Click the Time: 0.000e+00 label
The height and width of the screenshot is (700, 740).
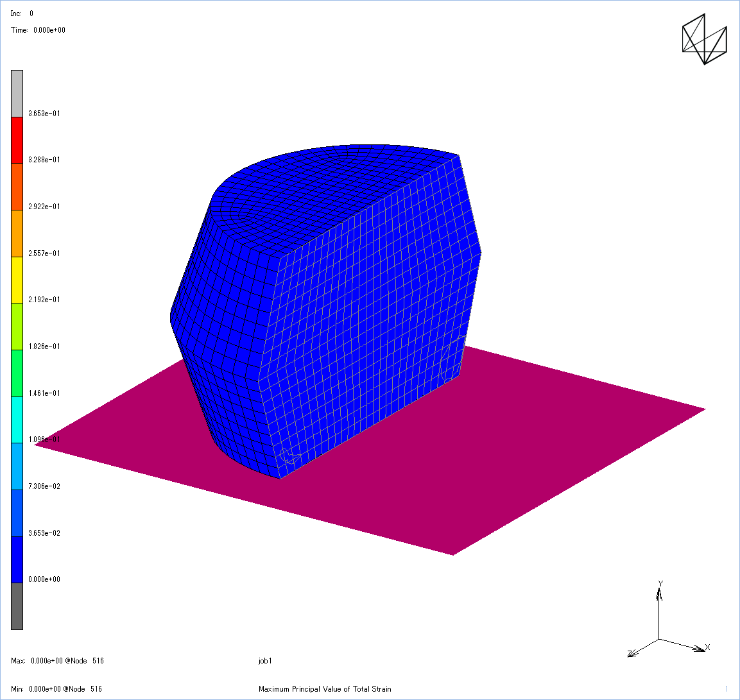coord(39,30)
